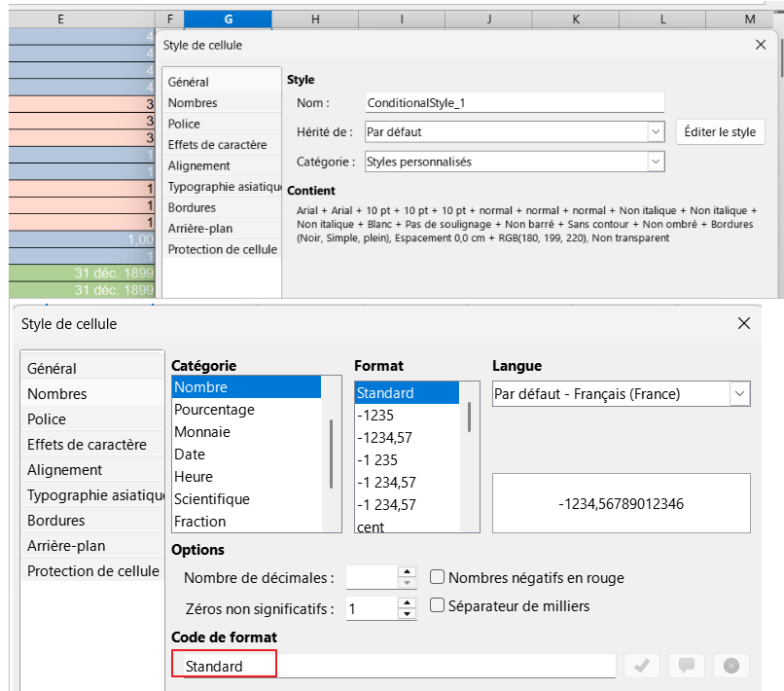The height and width of the screenshot is (691, 784).
Task: Select Date in the Catégorie list
Action: [x=190, y=455]
